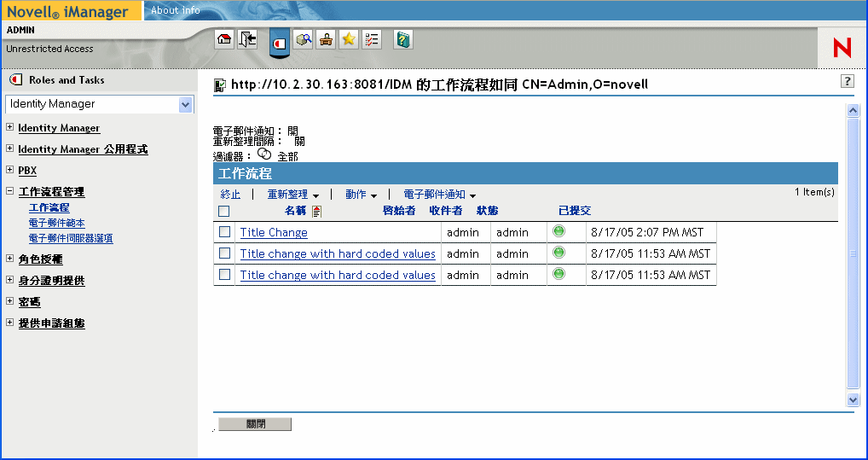Viewport: 868px width, 460px height.
Task: Open the Title Change workflow link
Action: point(274,232)
